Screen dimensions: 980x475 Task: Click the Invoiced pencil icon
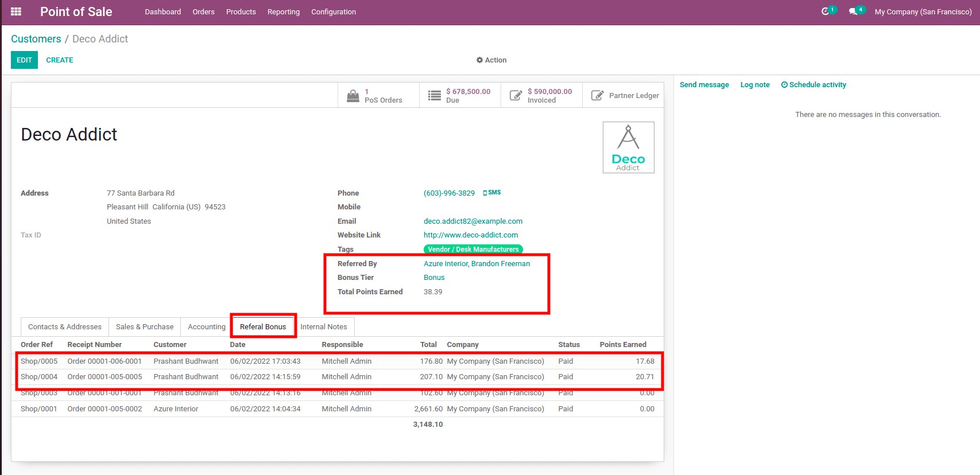coord(516,96)
